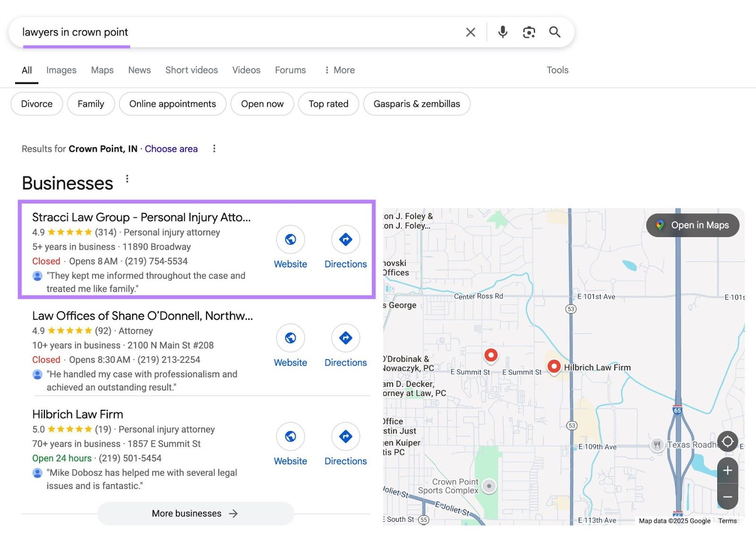Expand the More search categories dropdown
The width and height of the screenshot is (756, 544).
coord(338,69)
